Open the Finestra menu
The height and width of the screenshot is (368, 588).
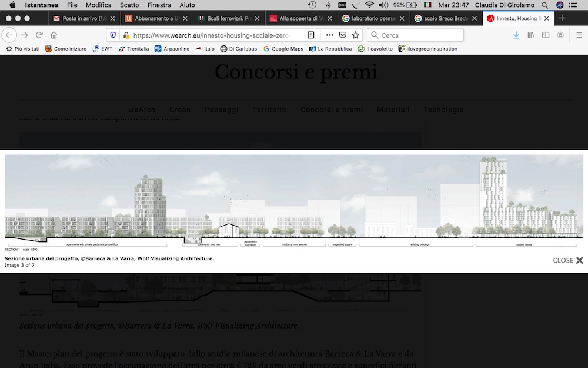click(159, 5)
